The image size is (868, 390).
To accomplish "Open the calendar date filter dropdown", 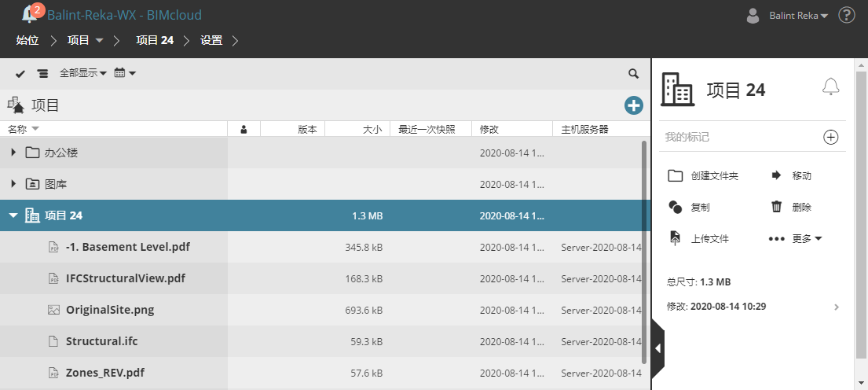I will coord(125,73).
